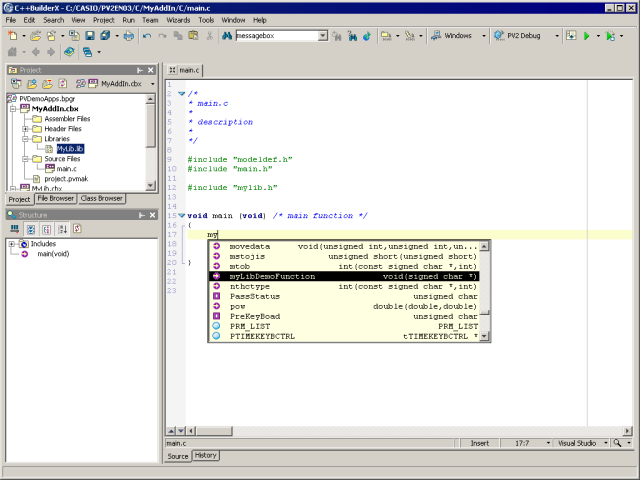Fold the main function at line 15
Viewport: 640px width, 480px height.
tap(182, 216)
